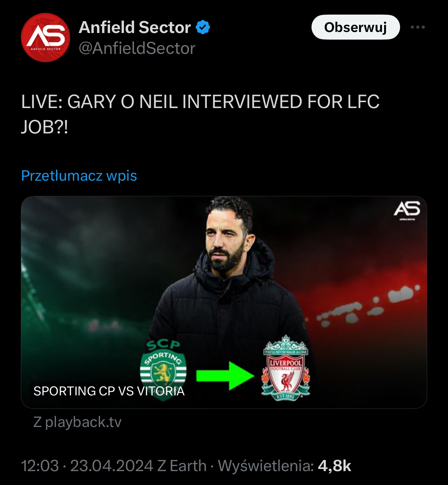Click the Obserwuj follow button
Image resolution: width=448 pixels, height=485 pixels.
click(x=356, y=27)
